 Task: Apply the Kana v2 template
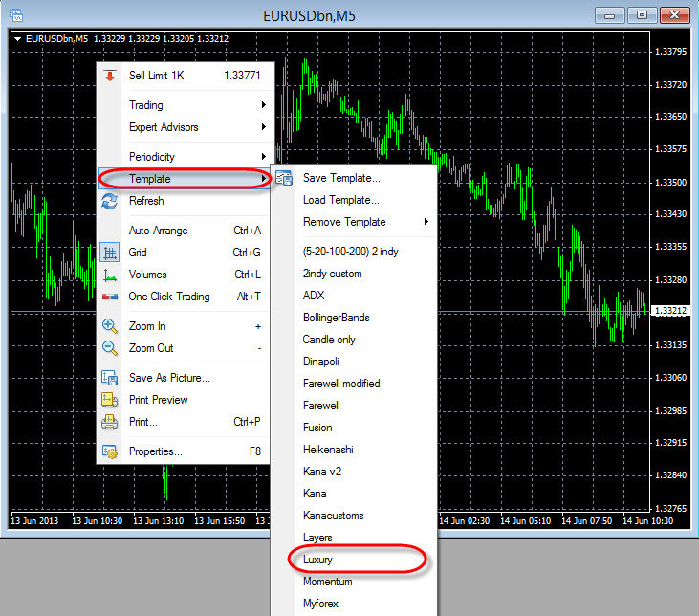coord(354,472)
